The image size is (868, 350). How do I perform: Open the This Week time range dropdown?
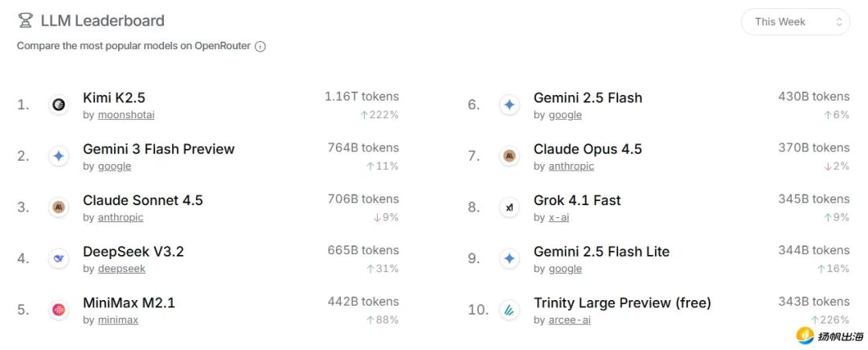[795, 22]
